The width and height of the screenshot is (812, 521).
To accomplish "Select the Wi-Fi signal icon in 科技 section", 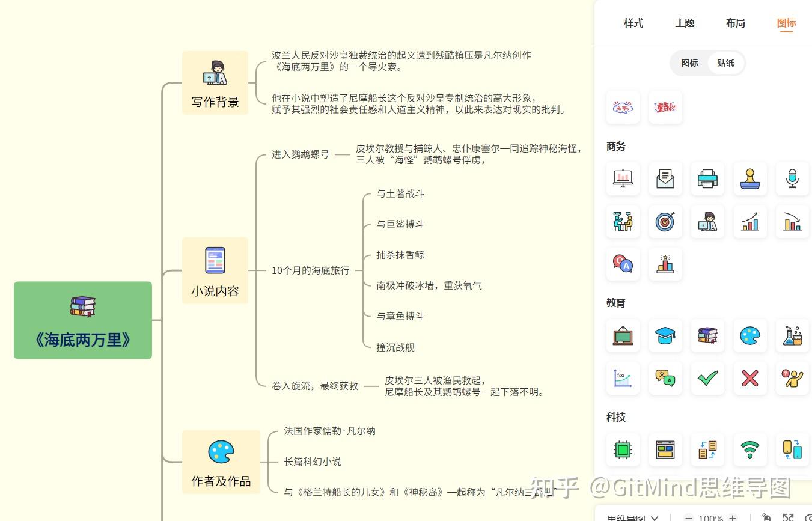I will coord(750,449).
